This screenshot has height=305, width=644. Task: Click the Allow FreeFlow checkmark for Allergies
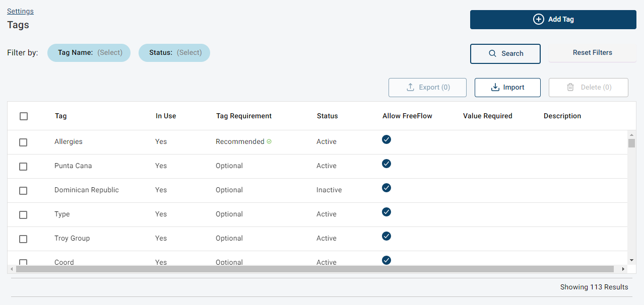[x=387, y=139]
